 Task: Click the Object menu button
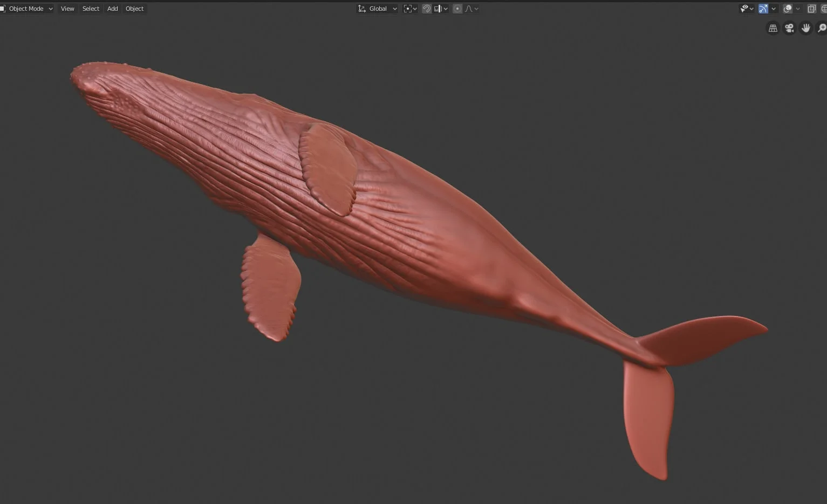134,8
